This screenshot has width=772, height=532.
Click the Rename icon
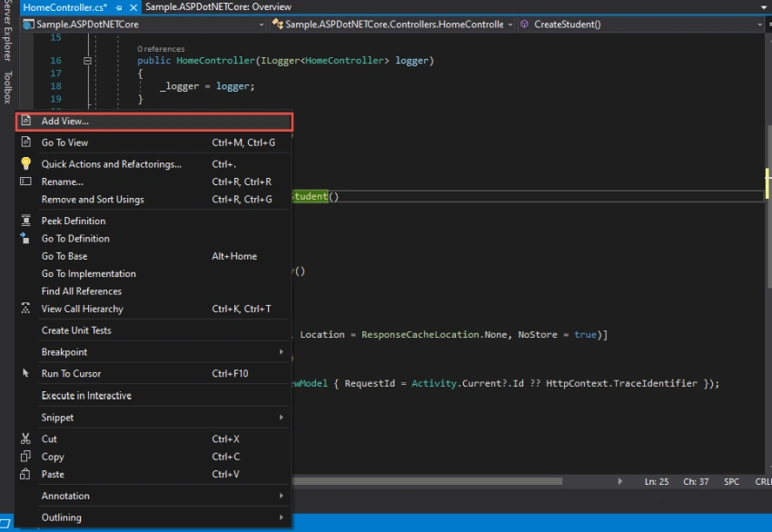click(25, 182)
